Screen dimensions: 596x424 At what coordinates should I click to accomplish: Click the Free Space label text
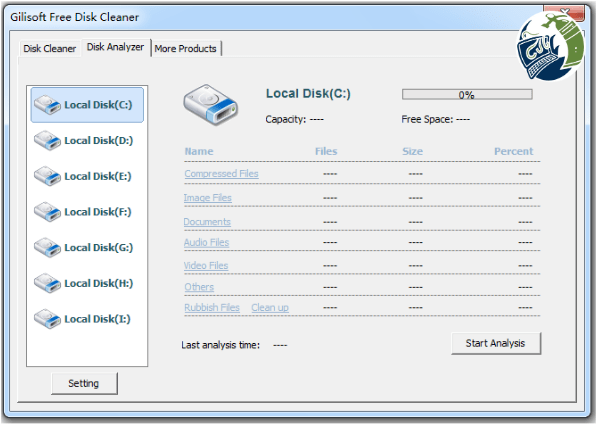click(x=427, y=119)
